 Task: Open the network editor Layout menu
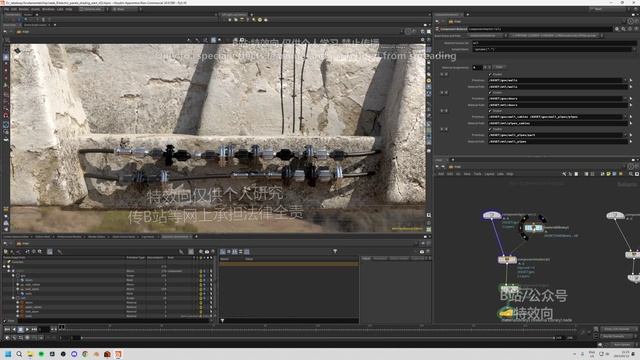pos(489,174)
